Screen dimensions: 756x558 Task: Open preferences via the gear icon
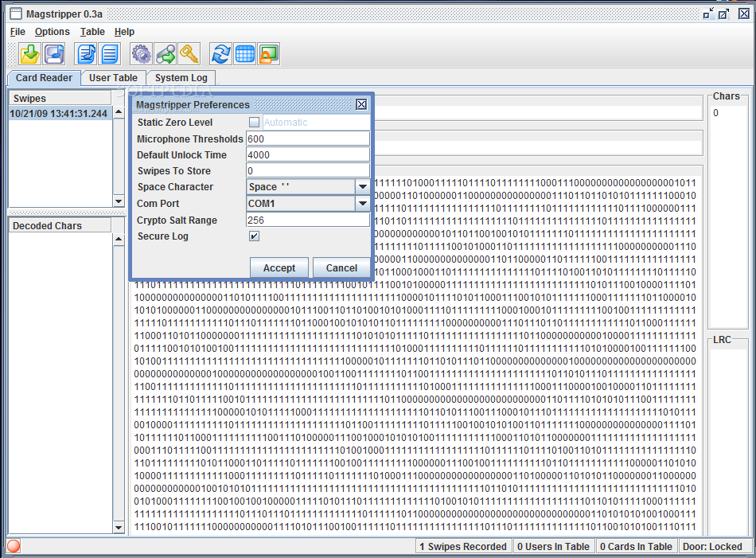click(x=142, y=53)
